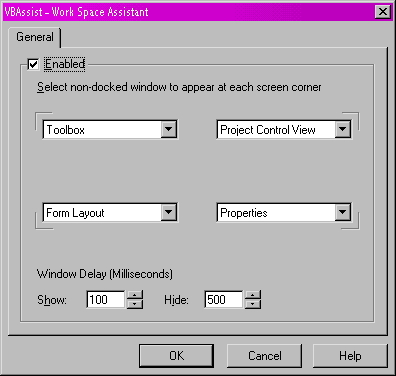
Task: Select the General tab
Action: (x=35, y=37)
